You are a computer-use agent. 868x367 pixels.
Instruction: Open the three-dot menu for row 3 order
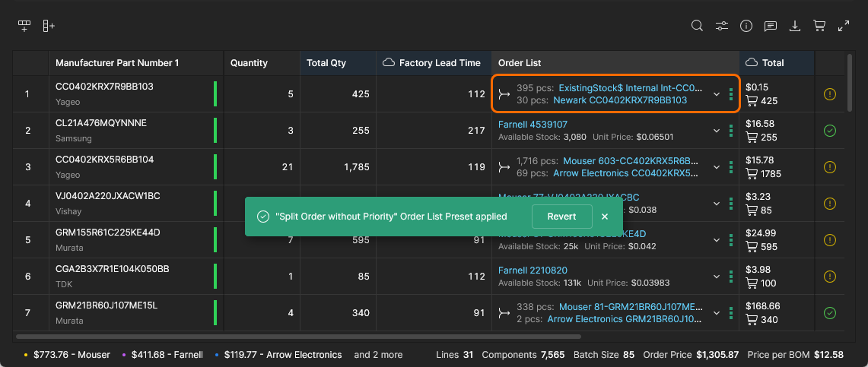tap(730, 167)
